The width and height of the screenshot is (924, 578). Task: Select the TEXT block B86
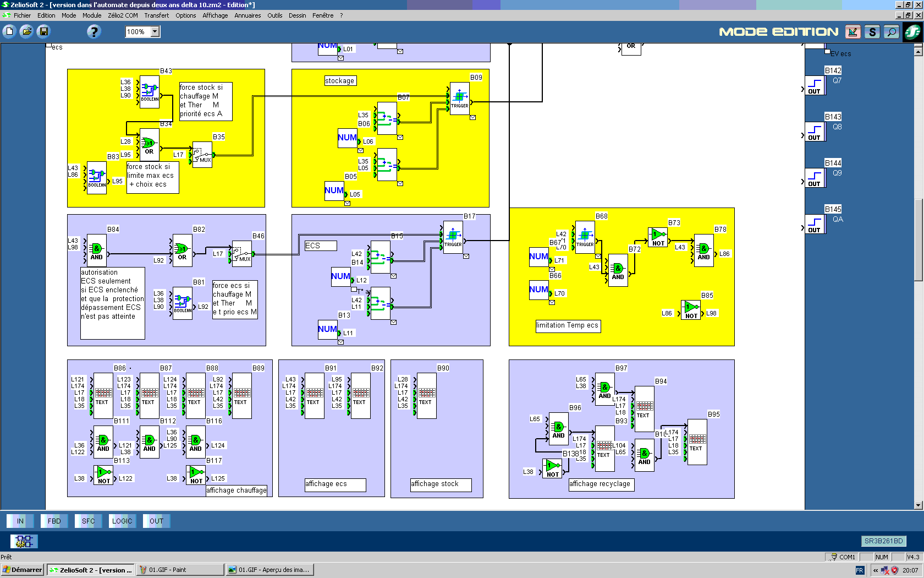tap(103, 396)
